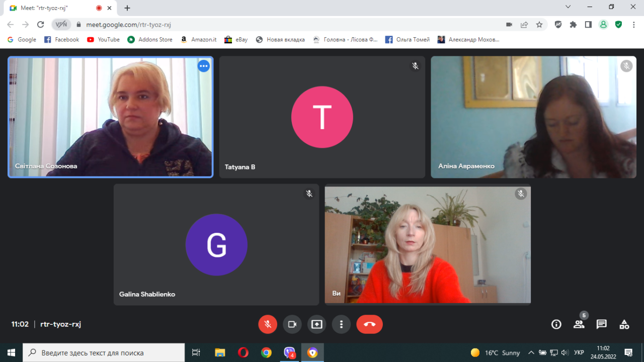The width and height of the screenshot is (644, 362).
Task: Expand hidden system tray icons
Action: [531, 352]
